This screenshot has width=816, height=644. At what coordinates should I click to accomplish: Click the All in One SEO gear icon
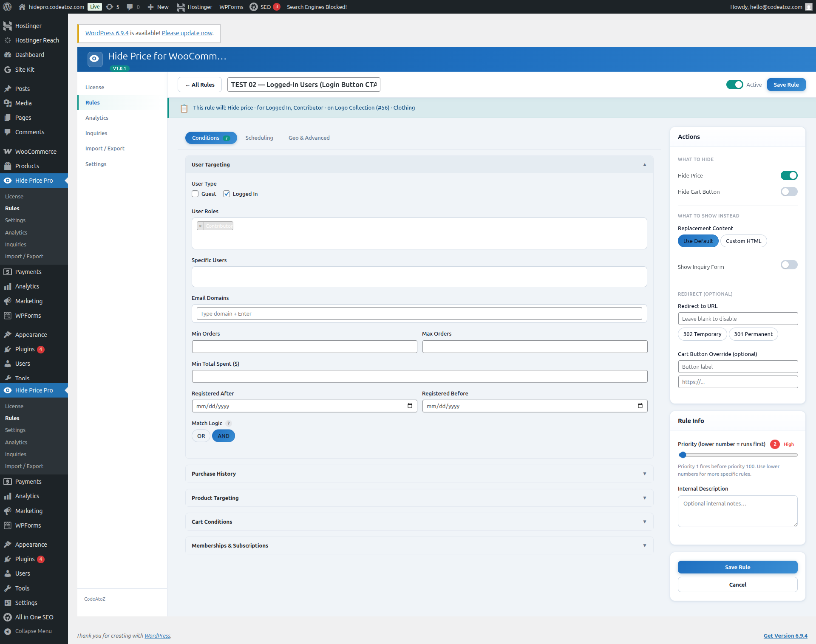point(8,617)
